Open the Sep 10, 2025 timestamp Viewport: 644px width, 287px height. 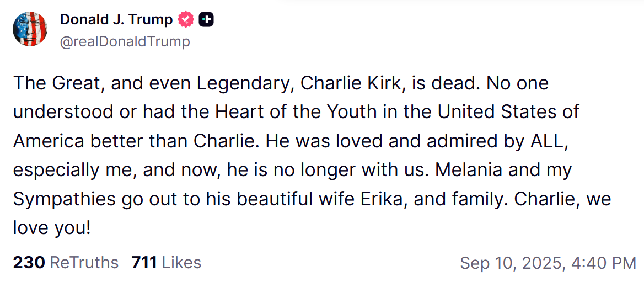click(x=548, y=263)
